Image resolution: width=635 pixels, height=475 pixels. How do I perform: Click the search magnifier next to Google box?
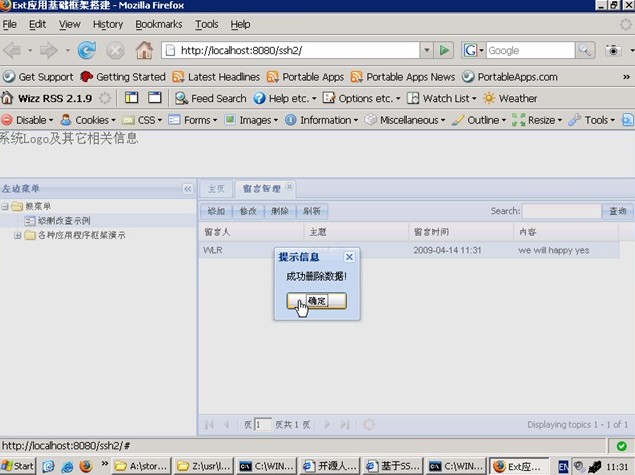click(x=584, y=50)
